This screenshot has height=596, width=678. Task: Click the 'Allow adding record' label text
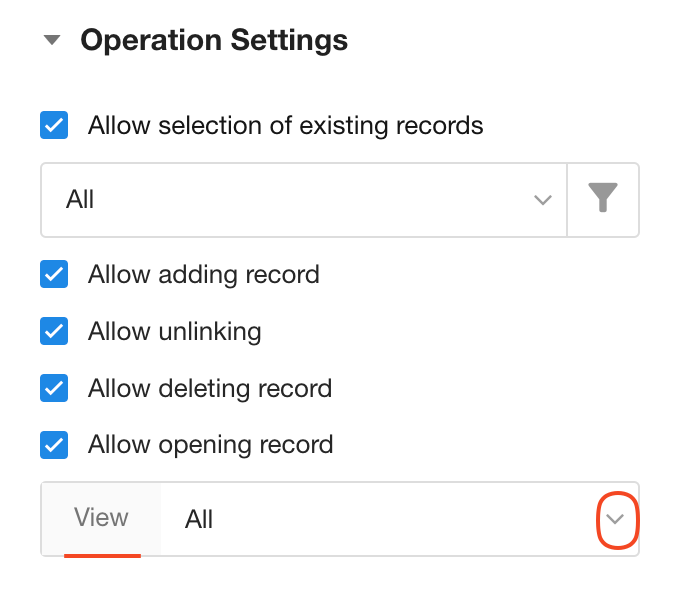(x=203, y=274)
